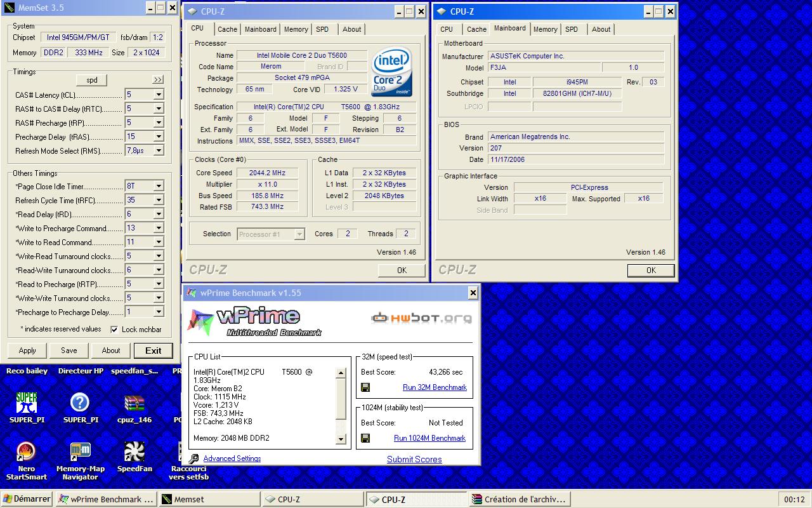
Task: Click About button in MemSet
Action: click(x=111, y=351)
